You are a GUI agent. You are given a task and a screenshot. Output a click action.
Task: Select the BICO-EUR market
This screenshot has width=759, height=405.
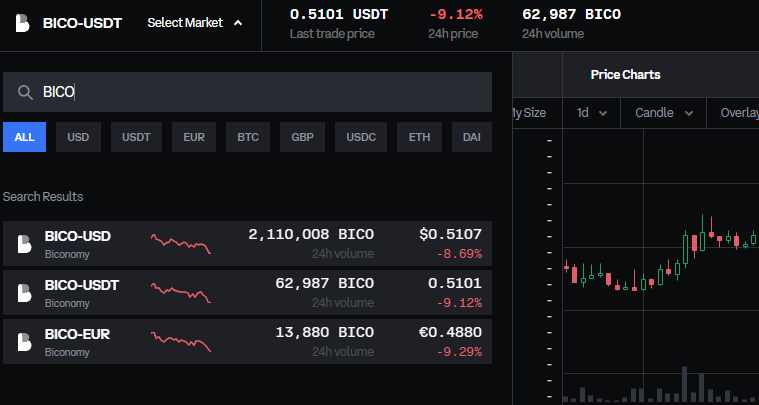point(247,341)
